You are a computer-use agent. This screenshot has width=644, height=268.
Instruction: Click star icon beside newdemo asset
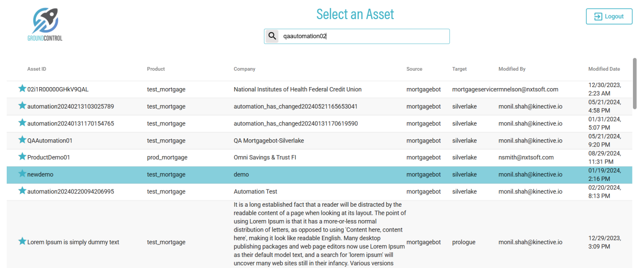tap(22, 174)
